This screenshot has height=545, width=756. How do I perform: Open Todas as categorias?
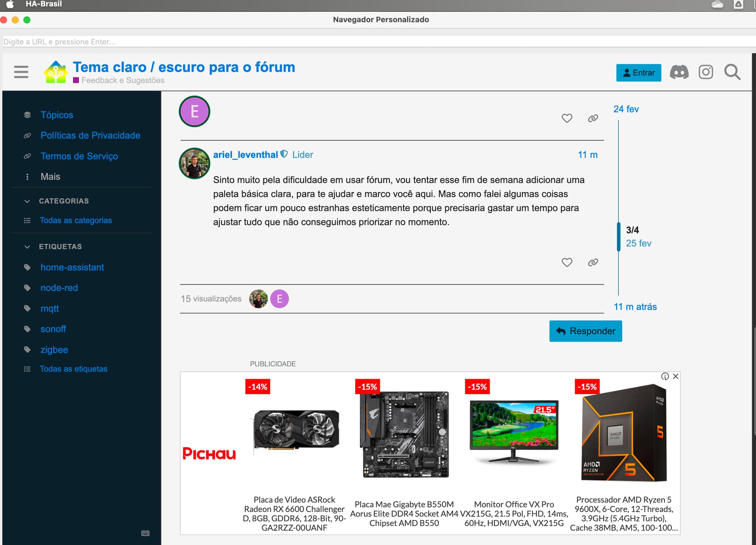coord(76,220)
